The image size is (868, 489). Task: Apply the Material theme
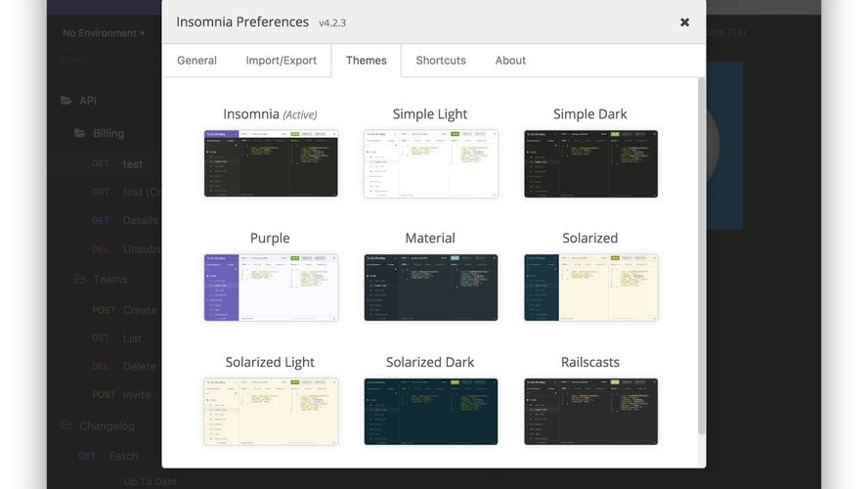click(430, 288)
